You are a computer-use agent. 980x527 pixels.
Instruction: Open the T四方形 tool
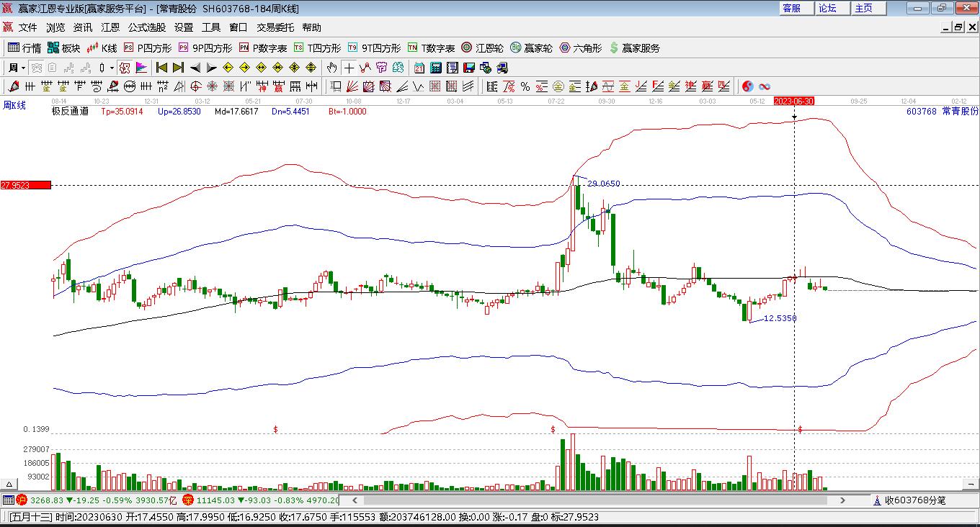(x=317, y=48)
